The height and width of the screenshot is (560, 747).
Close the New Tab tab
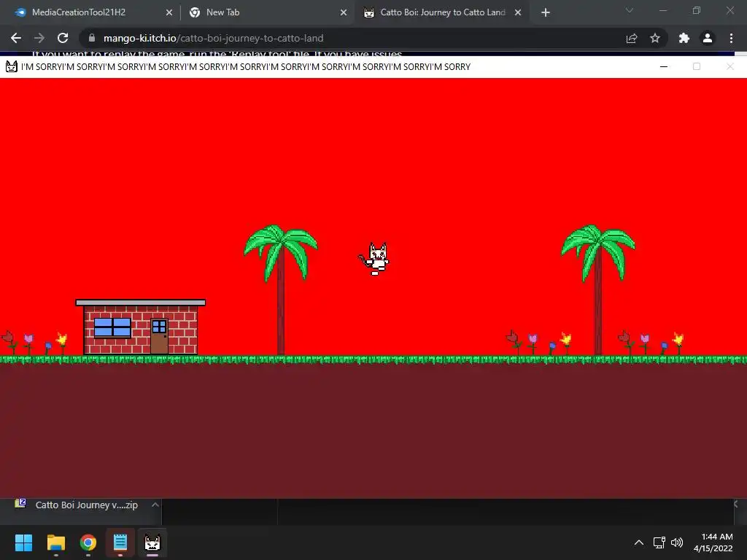pyautogui.click(x=344, y=13)
